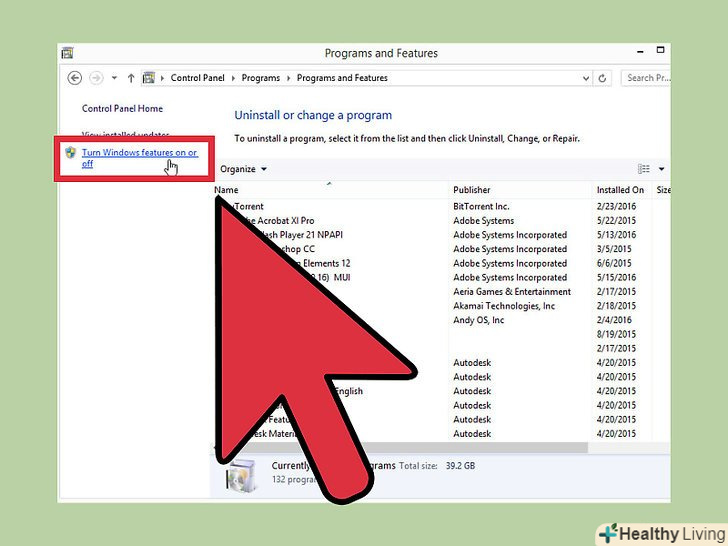Viewport: 728px width, 546px height.
Task: Click the shield icon beside Windows features
Action: click(71, 152)
